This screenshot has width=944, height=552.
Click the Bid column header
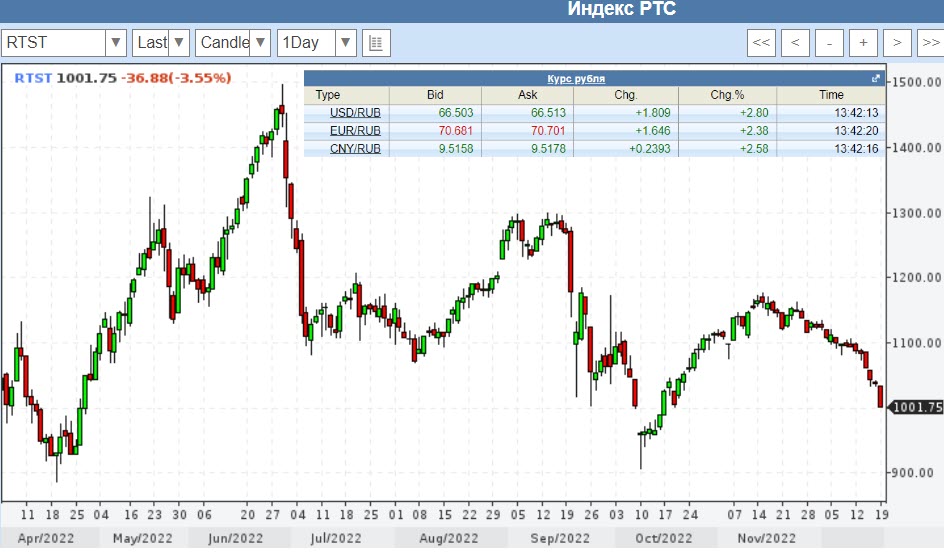435,95
